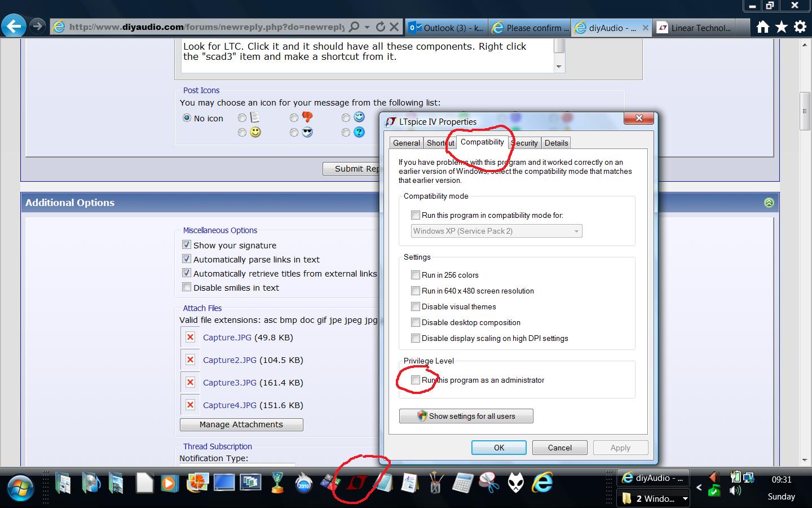Expand the 2 Windo... taskbar group arrow
The image size is (812, 508).
click(x=685, y=498)
